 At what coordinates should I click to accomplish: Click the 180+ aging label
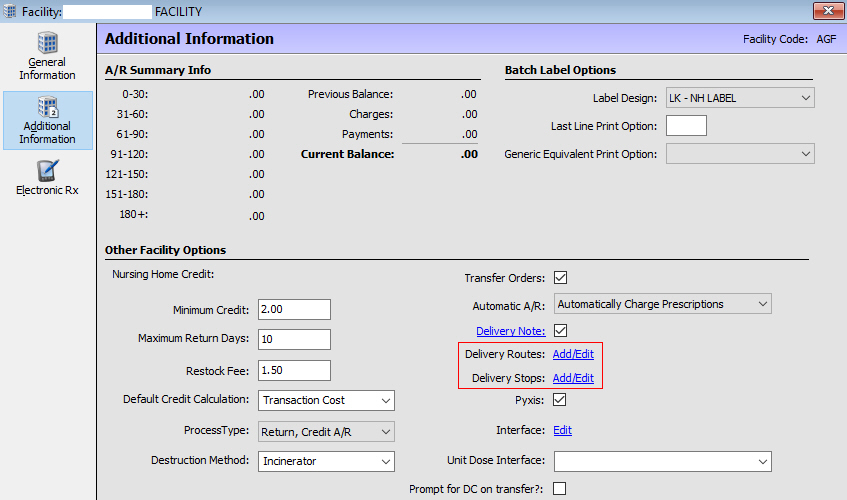[133, 214]
